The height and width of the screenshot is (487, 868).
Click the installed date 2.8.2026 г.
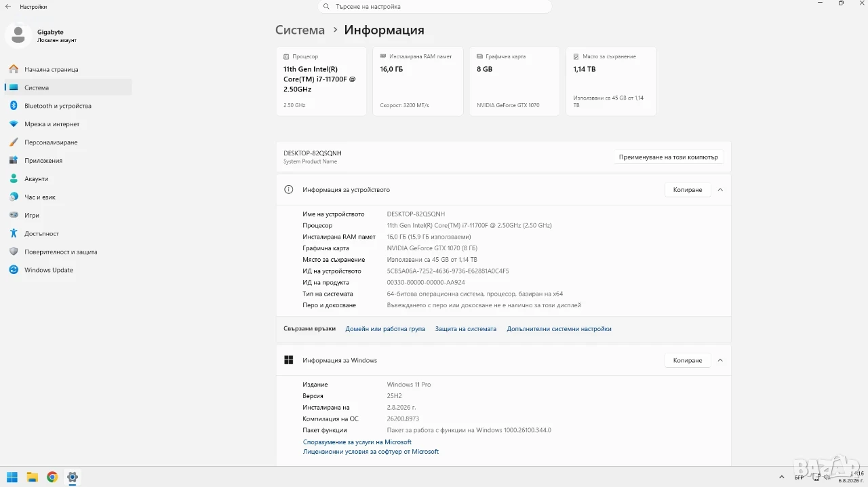(401, 408)
